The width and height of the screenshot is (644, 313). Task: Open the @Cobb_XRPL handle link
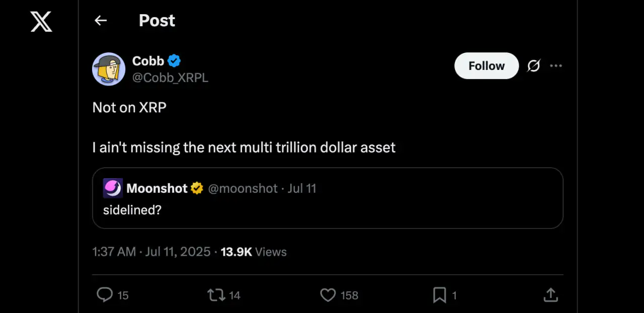pyautogui.click(x=170, y=78)
